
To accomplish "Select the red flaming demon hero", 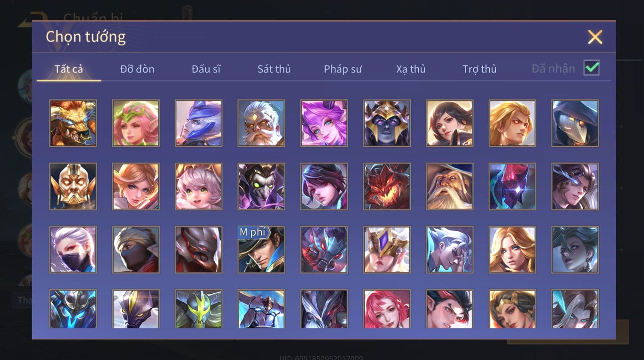I will 387,186.
